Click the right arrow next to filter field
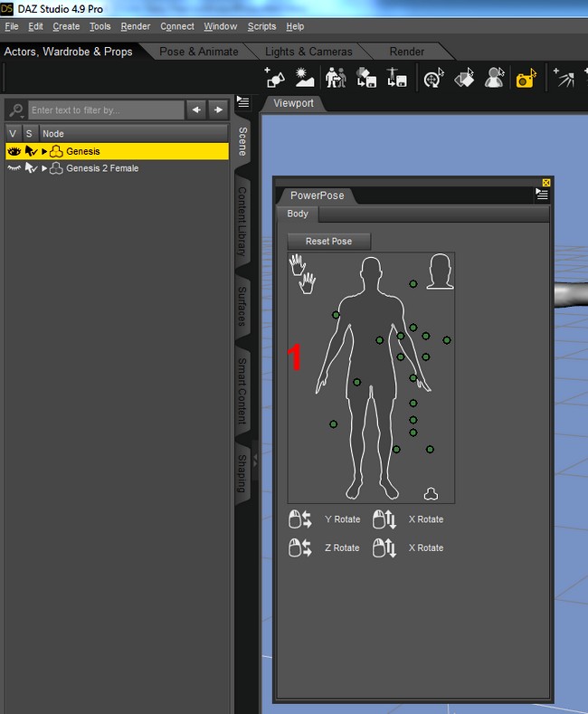 [218, 109]
